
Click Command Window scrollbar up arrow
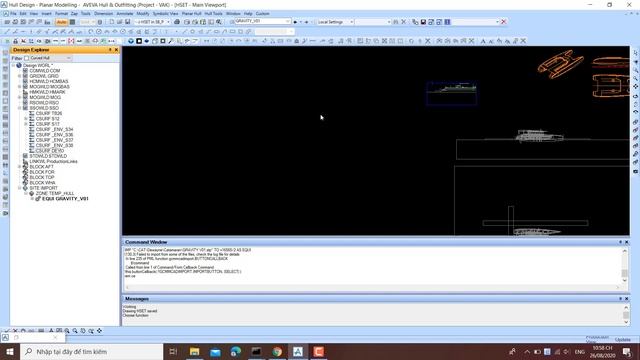(x=624, y=251)
